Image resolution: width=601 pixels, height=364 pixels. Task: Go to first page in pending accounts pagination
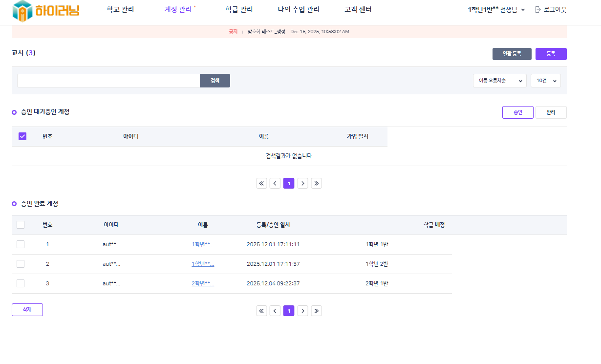pyautogui.click(x=261, y=183)
